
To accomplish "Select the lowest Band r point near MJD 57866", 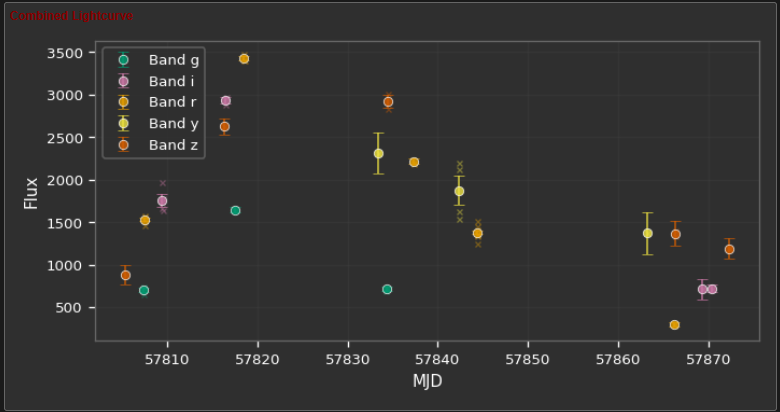I will 675,325.
